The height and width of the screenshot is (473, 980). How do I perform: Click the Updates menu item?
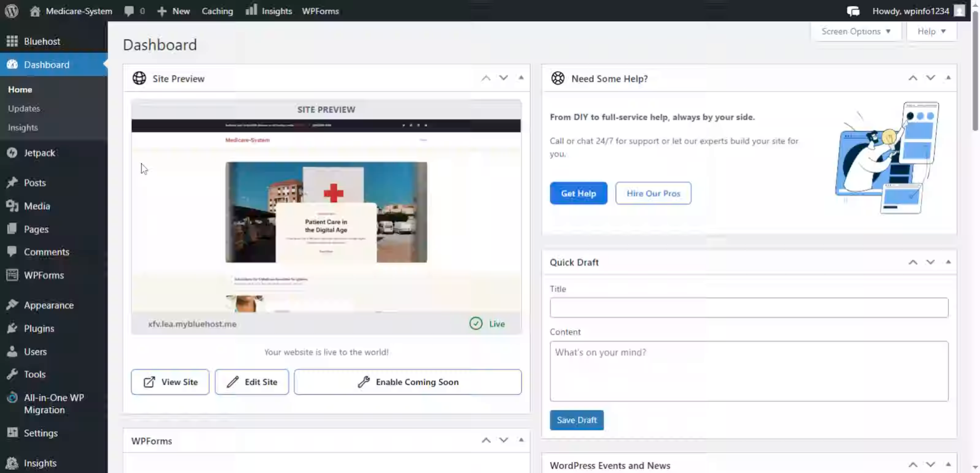(x=24, y=108)
